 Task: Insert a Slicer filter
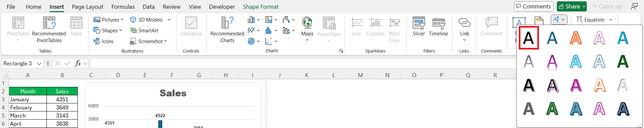pos(419,26)
